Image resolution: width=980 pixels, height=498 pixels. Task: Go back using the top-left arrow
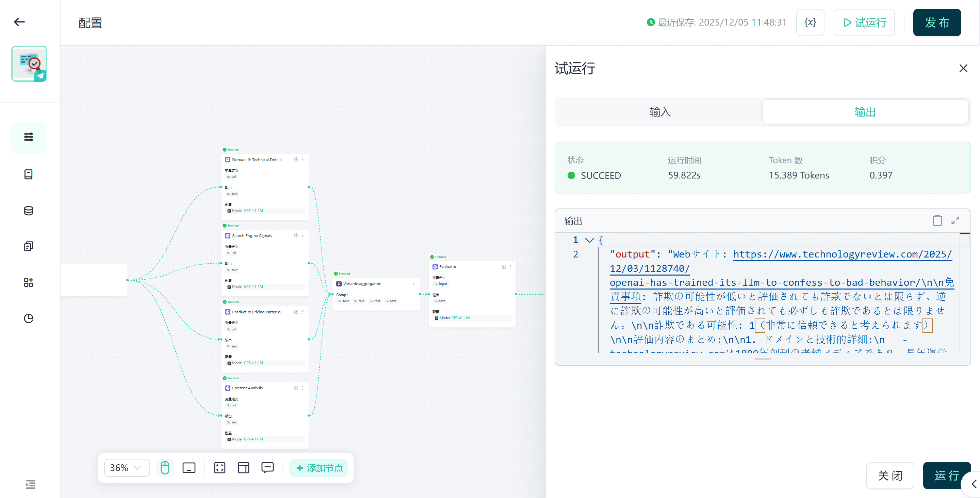19,22
